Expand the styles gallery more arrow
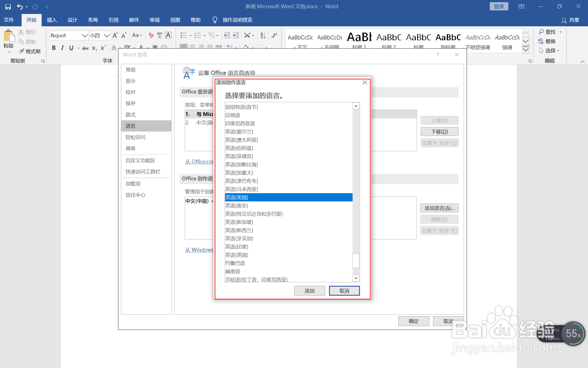This screenshot has width=588, height=368. (x=526, y=50)
